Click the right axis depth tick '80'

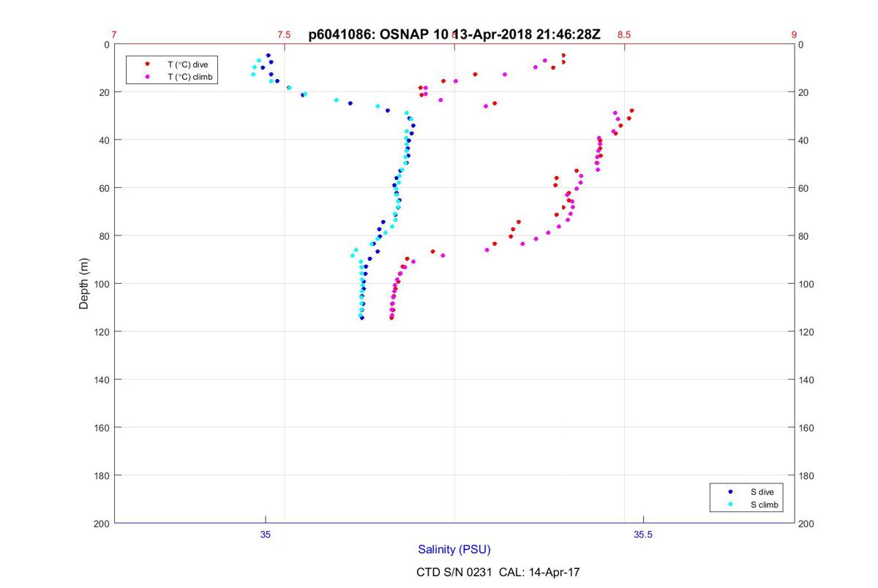tap(804, 236)
